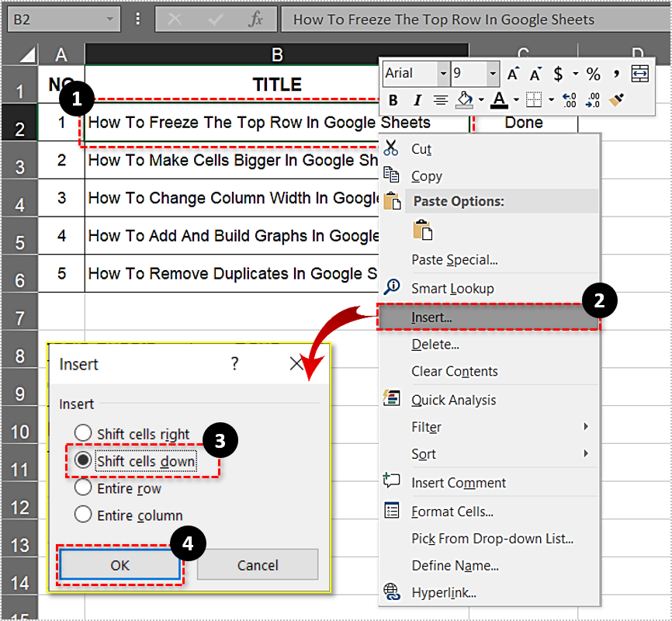Viewport: 672px width, 621px height.
Task: Choose the Entire row insert option
Action: point(83,488)
